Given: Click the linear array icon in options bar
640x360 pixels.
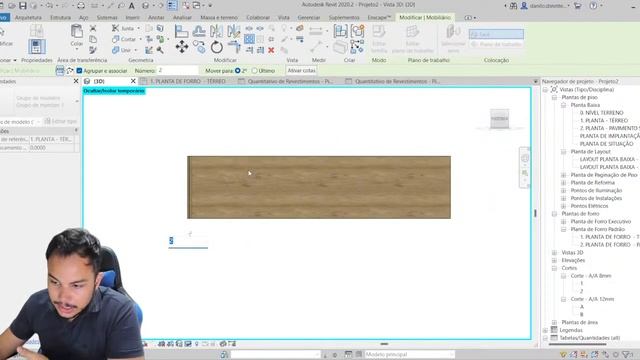Looking at the screenshot, I should tap(60, 71).
